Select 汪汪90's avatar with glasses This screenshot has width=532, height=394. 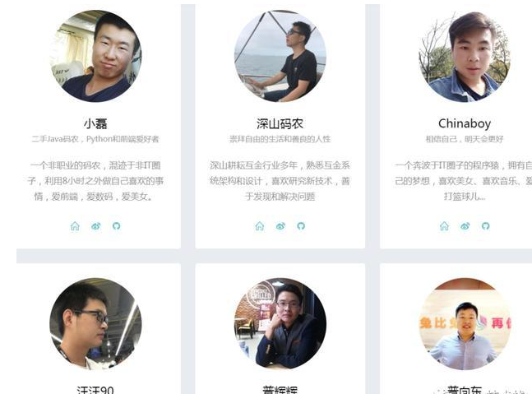point(95,324)
